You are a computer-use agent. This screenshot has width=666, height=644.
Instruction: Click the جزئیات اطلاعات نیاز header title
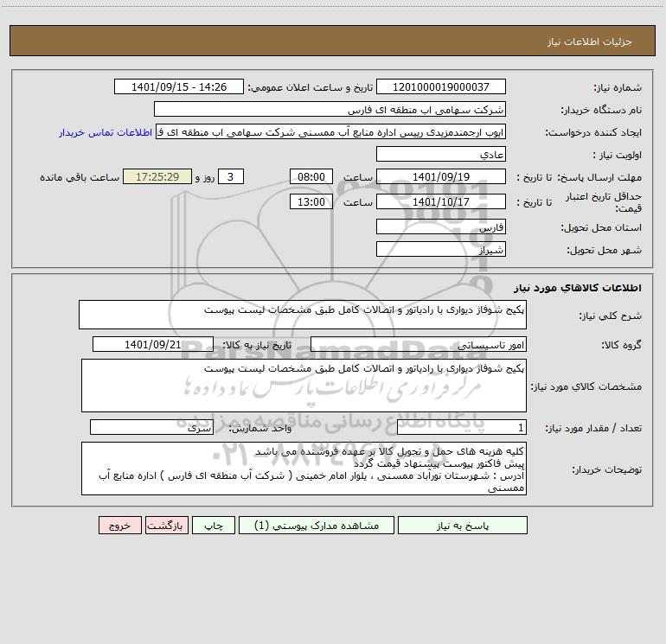[590, 41]
